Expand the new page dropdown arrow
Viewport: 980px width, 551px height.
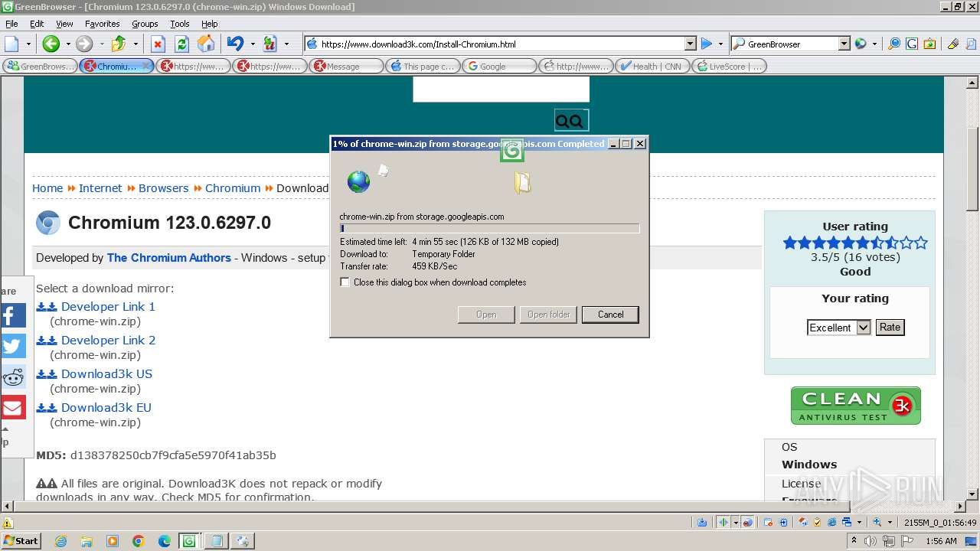tap(28, 44)
